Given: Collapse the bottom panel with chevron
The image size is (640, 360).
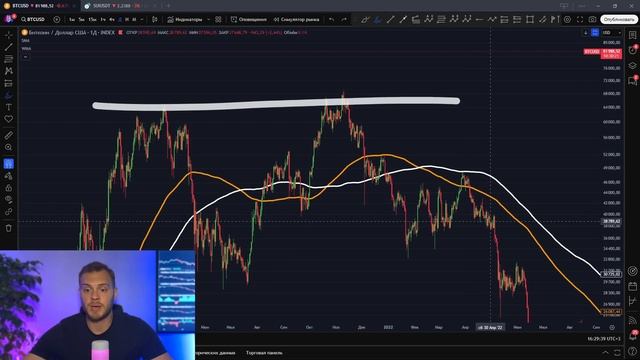Looking at the screenshot, I should pyautogui.click(x=606, y=353).
